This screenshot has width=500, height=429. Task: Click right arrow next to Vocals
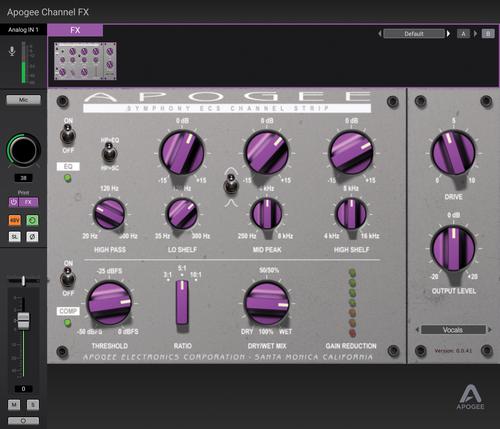[x=490, y=330]
